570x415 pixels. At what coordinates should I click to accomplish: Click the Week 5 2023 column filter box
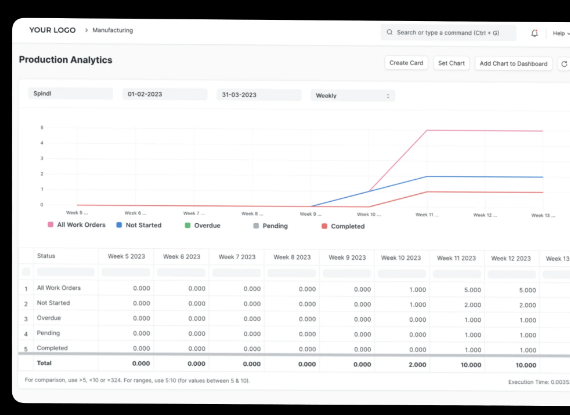point(126,272)
